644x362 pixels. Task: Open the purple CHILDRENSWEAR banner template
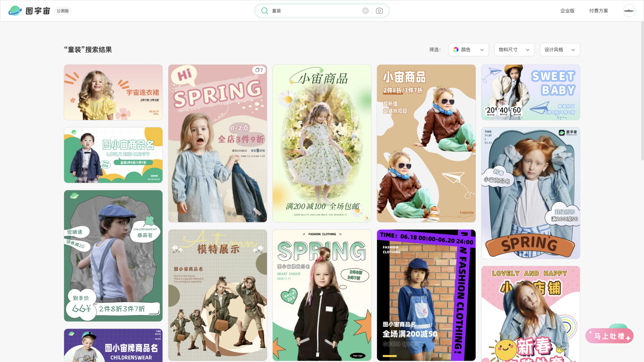pyautogui.click(x=113, y=345)
